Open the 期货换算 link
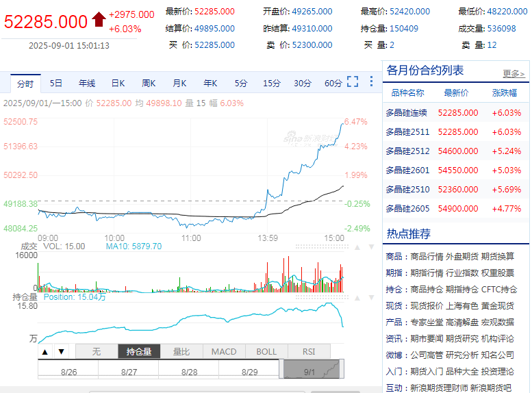Image resolution: width=532 pixels, height=393 pixels. [497, 257]
